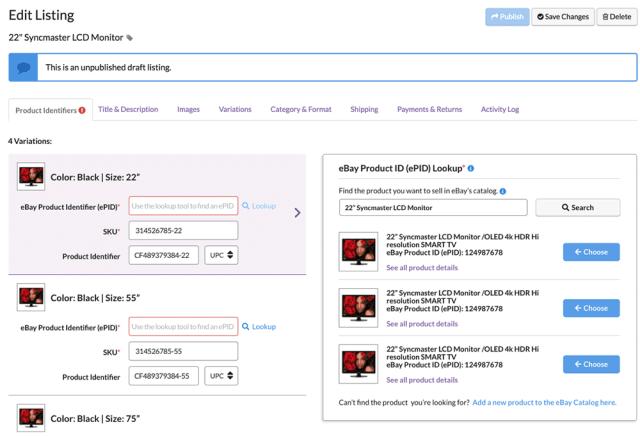This screenshot has width=640, height=436.
Task: Click the tag icon beside listing title
Action: 130,38
